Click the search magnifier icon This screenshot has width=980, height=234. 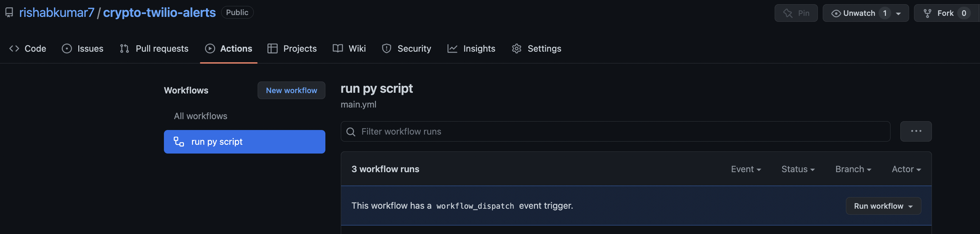point(351,132)
